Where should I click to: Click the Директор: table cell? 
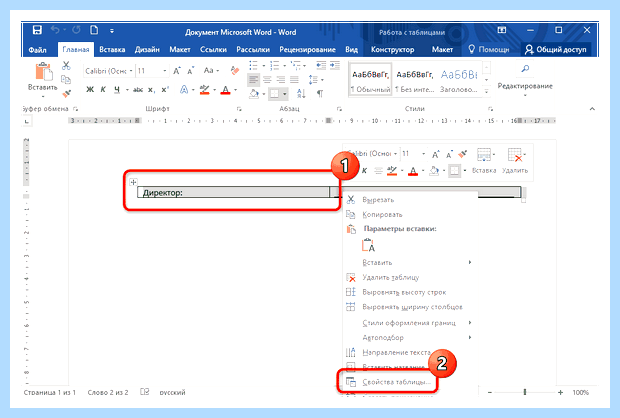pos(233,193)
